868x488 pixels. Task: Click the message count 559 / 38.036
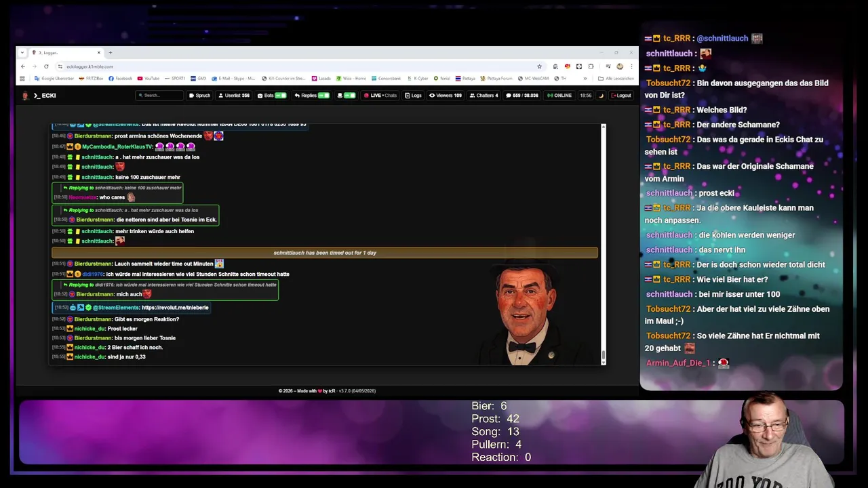click(522, 96)
